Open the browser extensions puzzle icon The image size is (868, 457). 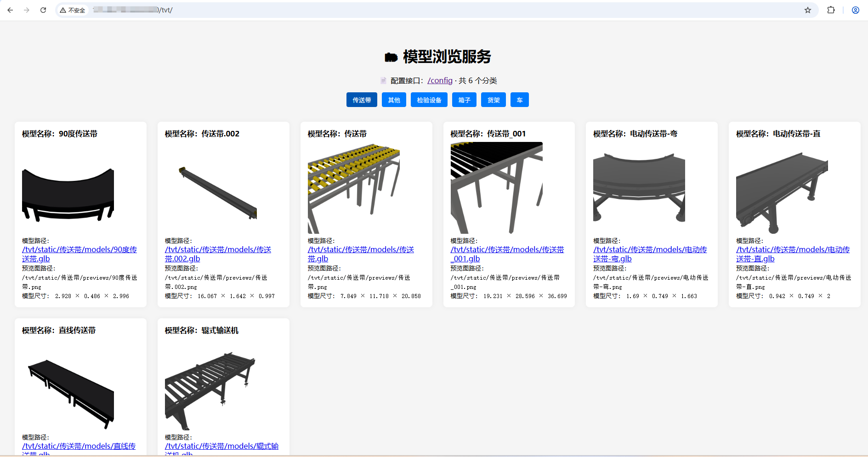point(831,10)
